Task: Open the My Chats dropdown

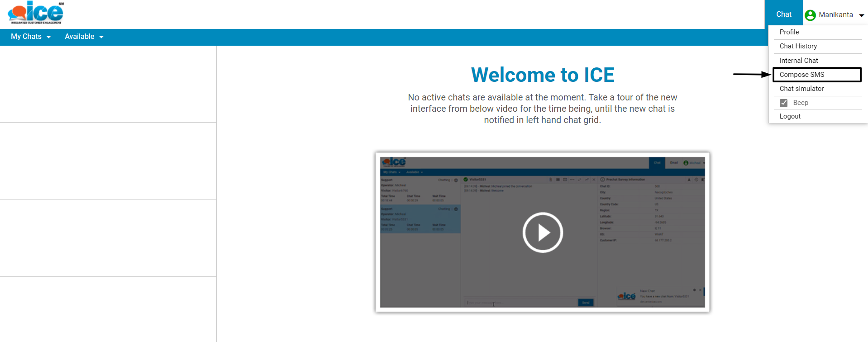Action: tap(26, 37)
